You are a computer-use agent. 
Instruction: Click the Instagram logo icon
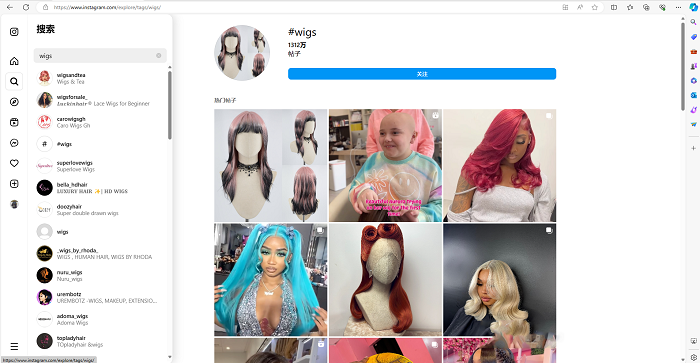14,32
